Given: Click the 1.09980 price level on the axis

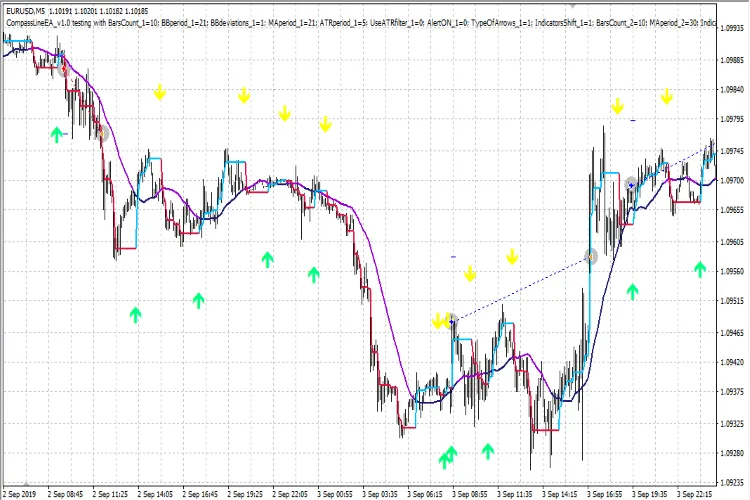Looking at the screenshot, I should point(733,60).
